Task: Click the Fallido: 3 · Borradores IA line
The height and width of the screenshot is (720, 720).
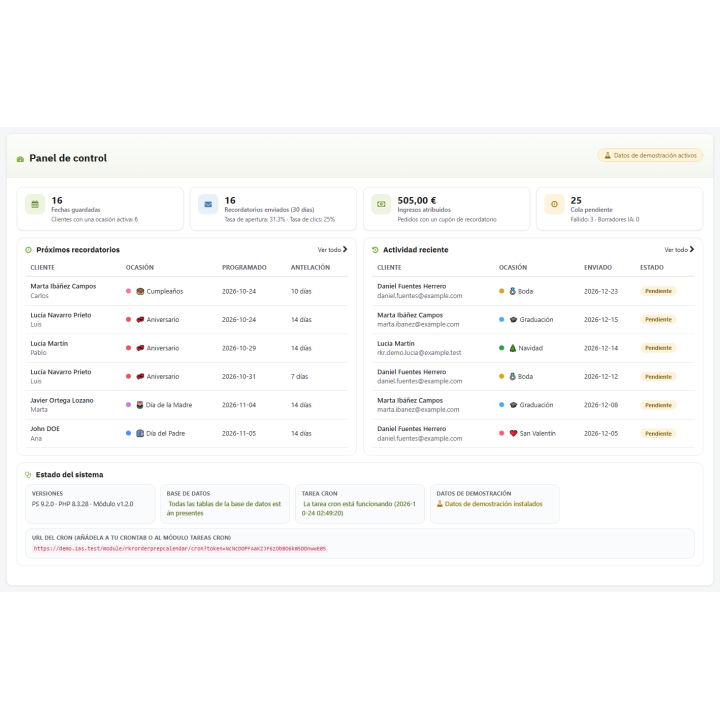Action: point(605,219)
